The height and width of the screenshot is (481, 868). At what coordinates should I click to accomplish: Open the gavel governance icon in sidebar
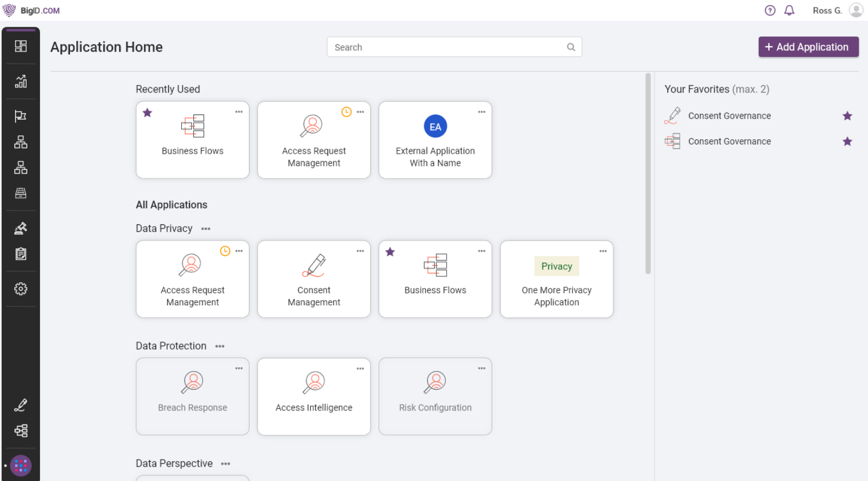21,228
